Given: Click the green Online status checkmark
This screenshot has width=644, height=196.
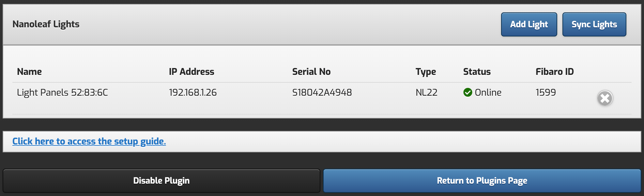Looking at the screenshot, I should tap(468, 92).
